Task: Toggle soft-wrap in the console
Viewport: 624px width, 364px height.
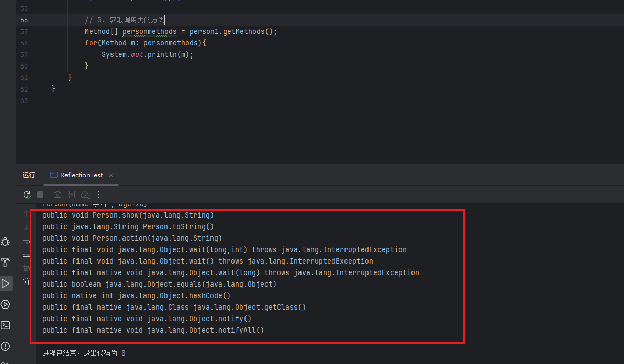Action: [x=26, y=241]
